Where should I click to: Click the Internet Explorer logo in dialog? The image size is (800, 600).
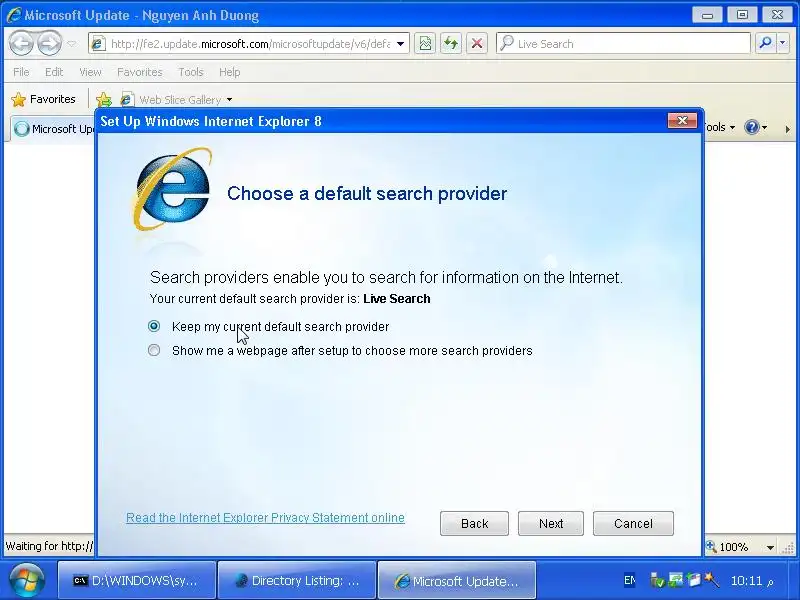pyautogui.click(x=172, y=189)
